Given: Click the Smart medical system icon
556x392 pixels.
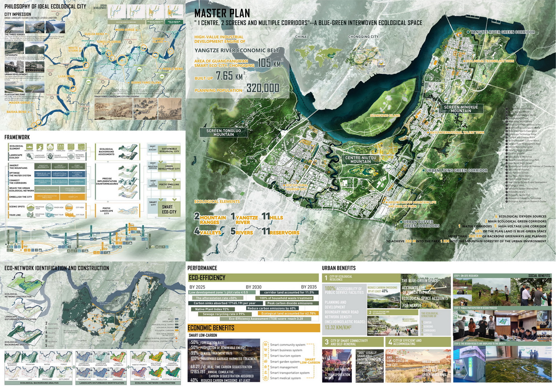Looking at the screenshot, I should click(x=266, y=378).
